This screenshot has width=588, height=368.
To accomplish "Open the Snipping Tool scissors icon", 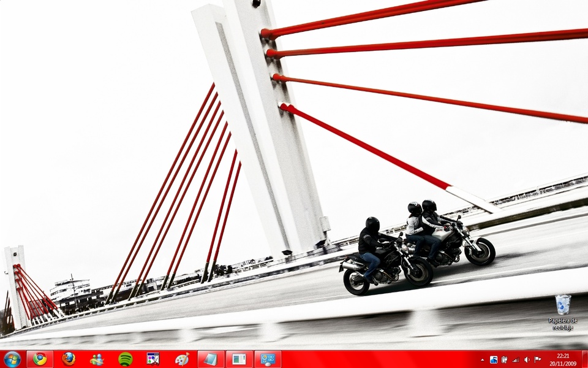I will pyautogui.click(x=153, y=359).
